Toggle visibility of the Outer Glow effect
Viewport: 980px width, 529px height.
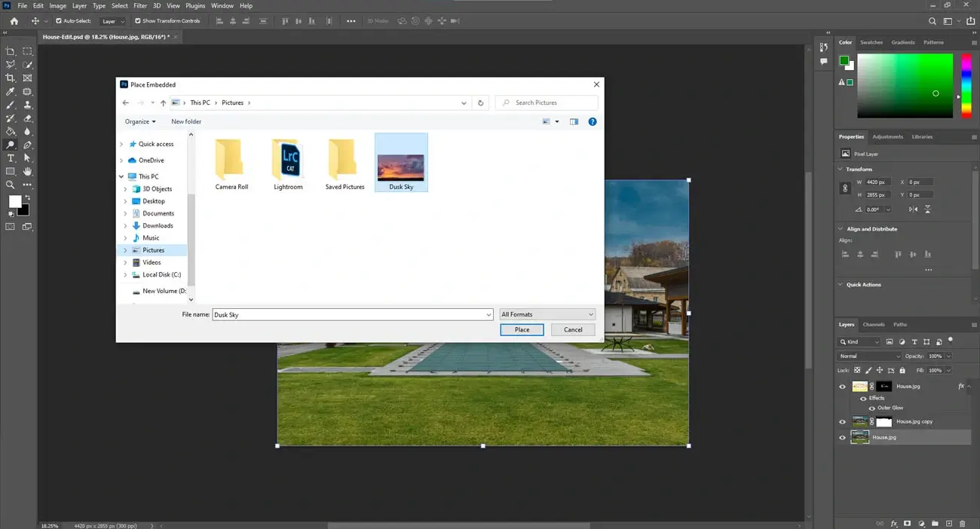tap(871, 408)
